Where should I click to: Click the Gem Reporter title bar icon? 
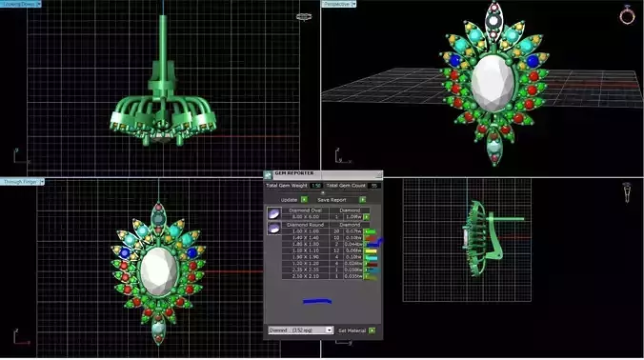coord(268,175)
